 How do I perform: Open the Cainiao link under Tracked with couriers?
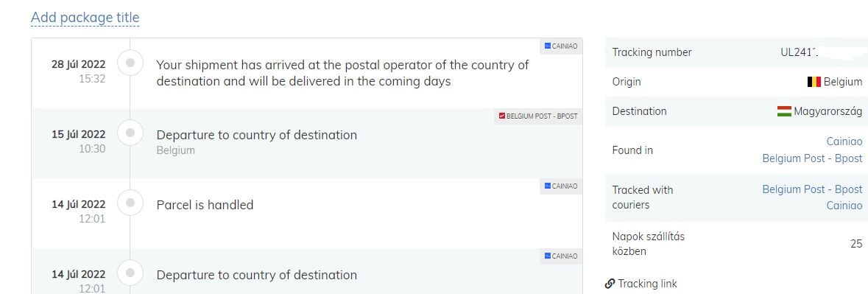(x=844, y=206)
